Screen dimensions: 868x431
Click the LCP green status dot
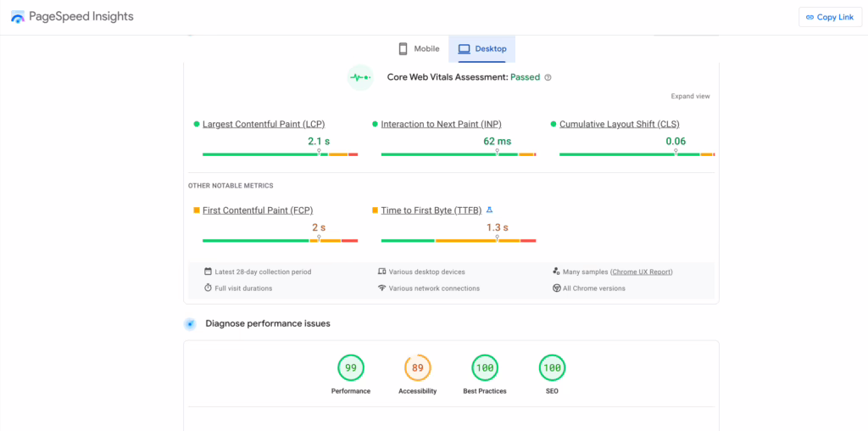click(x=197, y=124)
